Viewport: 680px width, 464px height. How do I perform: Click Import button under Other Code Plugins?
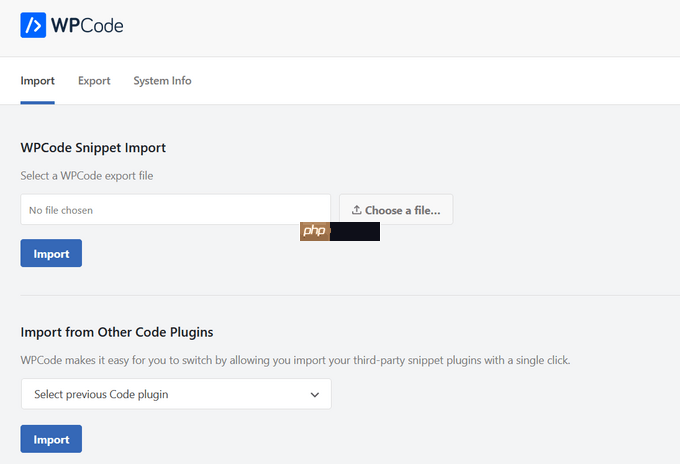click(x=51, y=439)
